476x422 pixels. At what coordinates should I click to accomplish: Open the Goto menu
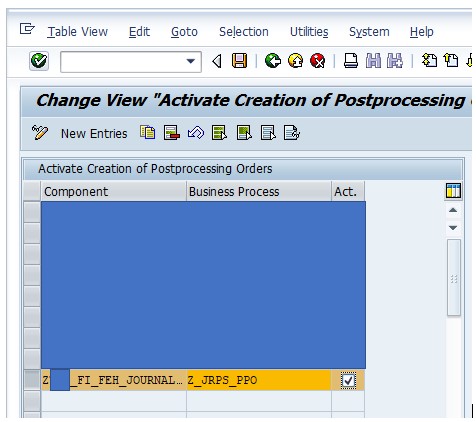click(x=184, y=32)
